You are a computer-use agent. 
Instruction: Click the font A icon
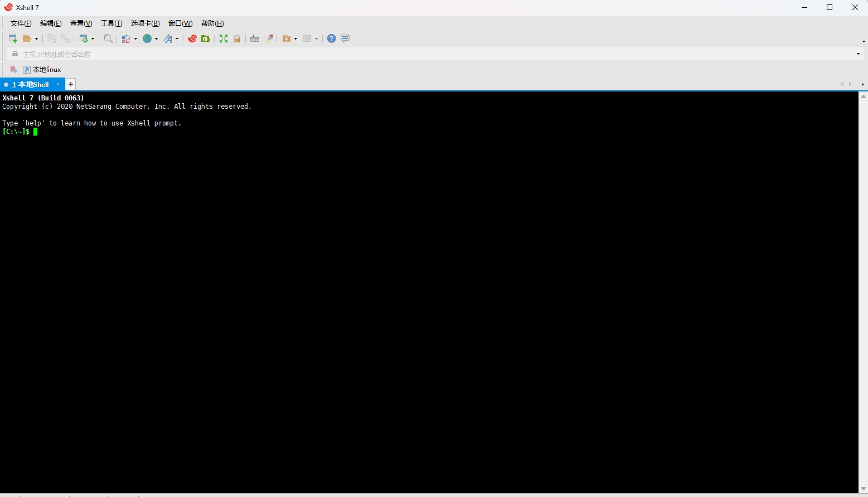(168, 38)
